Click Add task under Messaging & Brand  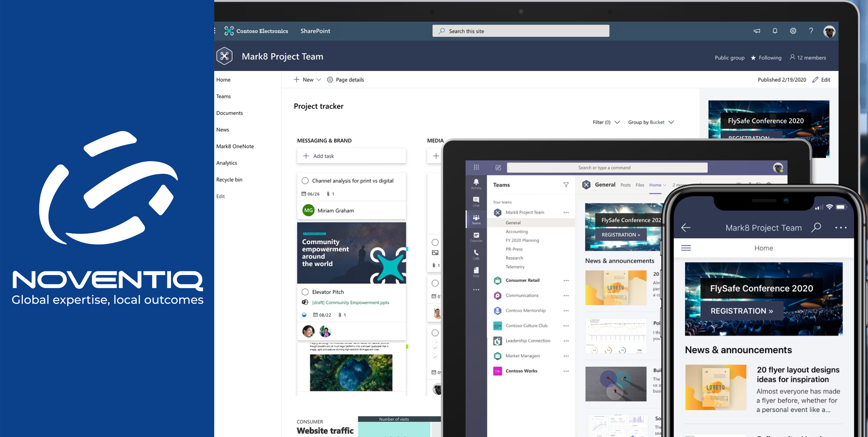351,156
